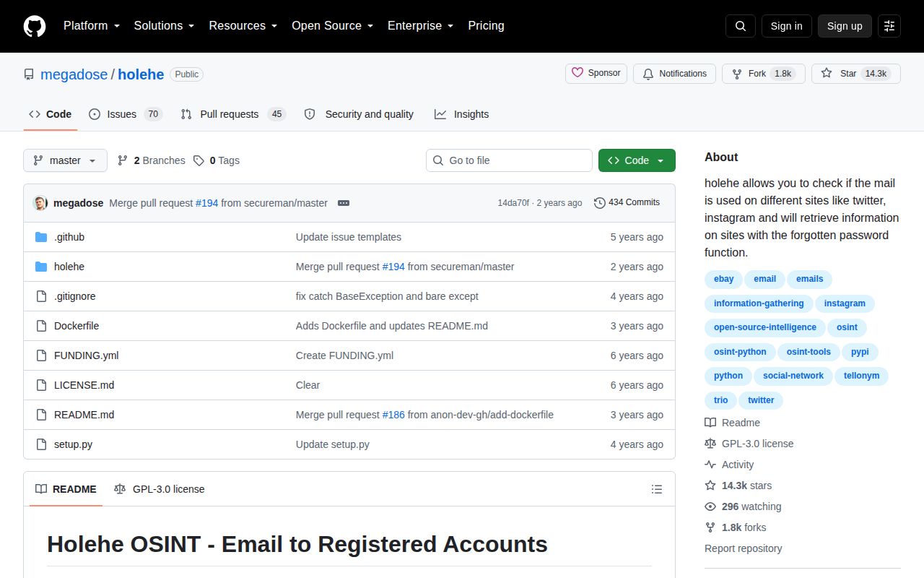
Task: Click the Sign up button
Action: coord(845,26)
